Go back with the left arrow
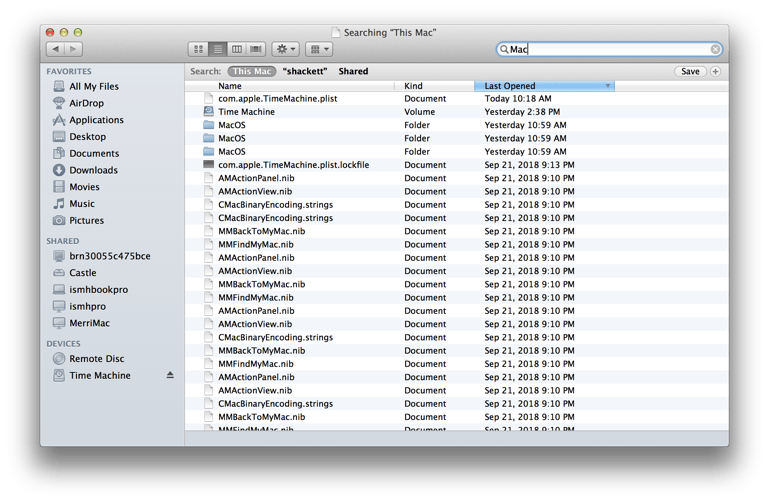 (x=55, y=49)
